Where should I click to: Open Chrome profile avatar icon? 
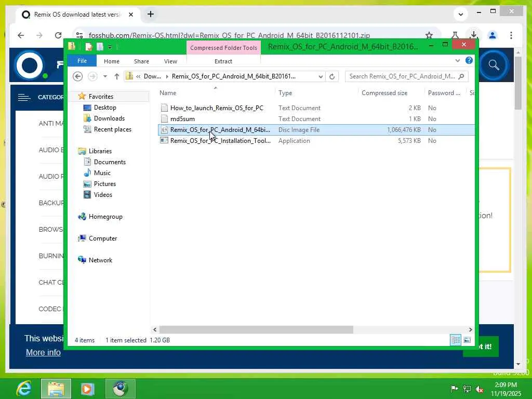pos(493,35)
